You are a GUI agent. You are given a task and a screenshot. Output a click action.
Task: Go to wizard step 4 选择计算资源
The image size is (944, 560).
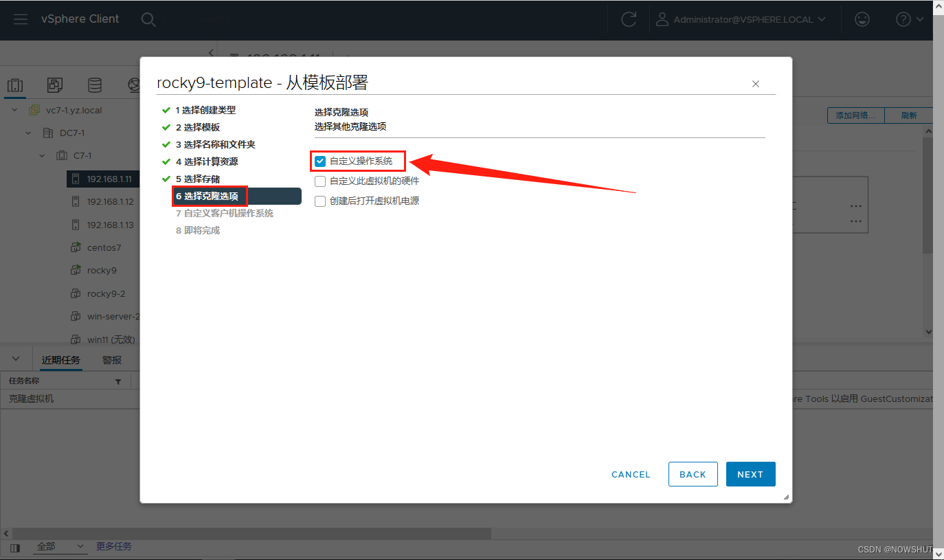click(x=206, y=161)
